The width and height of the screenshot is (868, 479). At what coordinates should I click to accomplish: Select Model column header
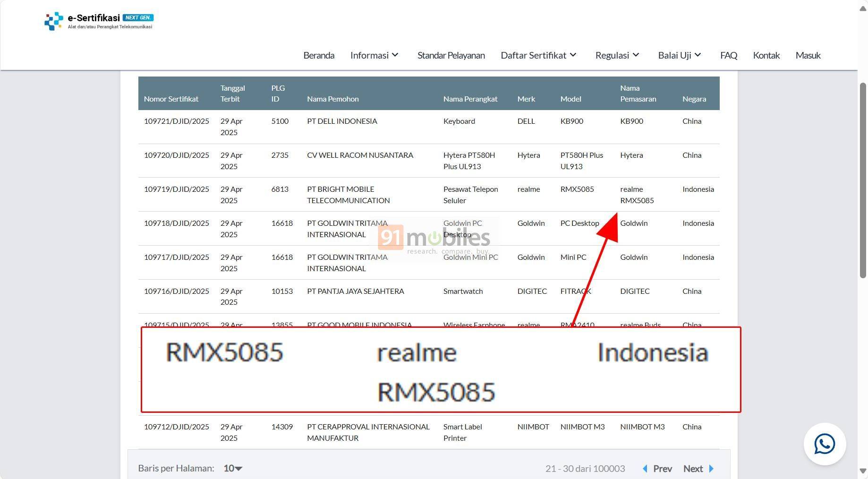(x=570, y=99)
